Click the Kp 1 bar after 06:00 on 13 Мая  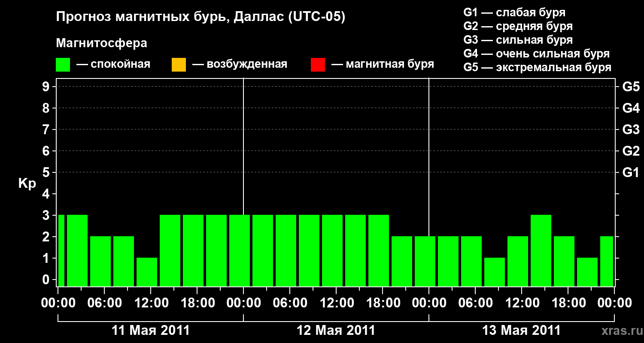tap(495, 272)
